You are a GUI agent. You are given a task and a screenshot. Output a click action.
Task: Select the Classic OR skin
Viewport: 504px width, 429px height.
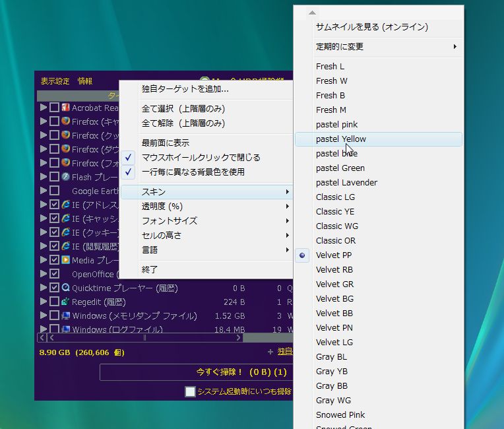pyautogui.click(x=378, y=241)
